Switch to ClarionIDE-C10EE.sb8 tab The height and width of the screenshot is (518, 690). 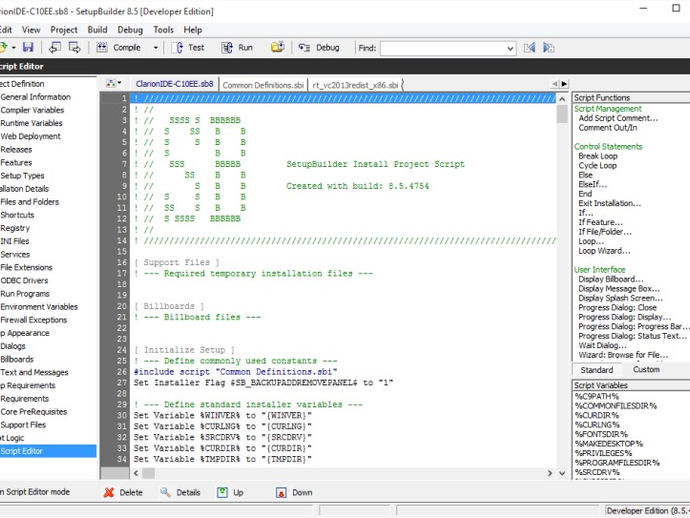175,84
